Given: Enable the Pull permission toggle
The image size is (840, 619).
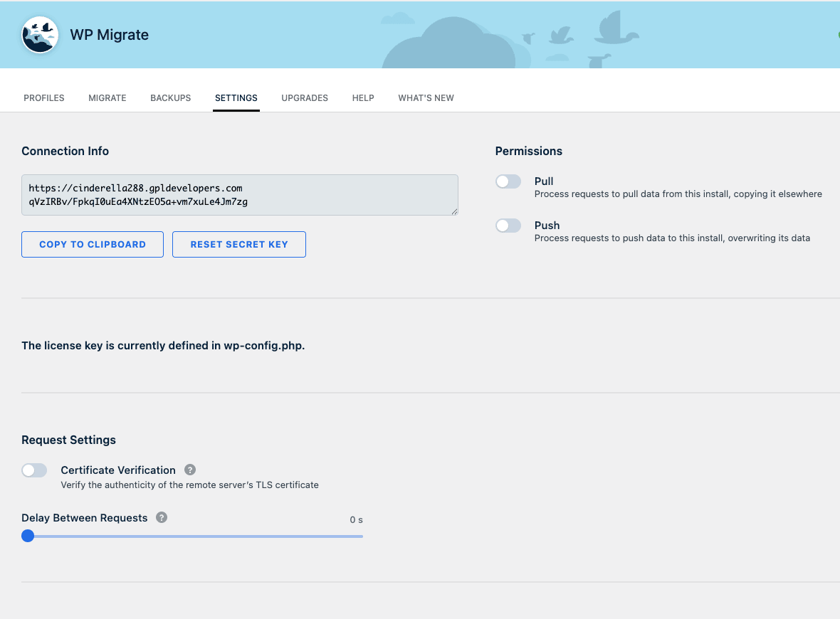Looking at the screenshot, I should click(508, 181).
